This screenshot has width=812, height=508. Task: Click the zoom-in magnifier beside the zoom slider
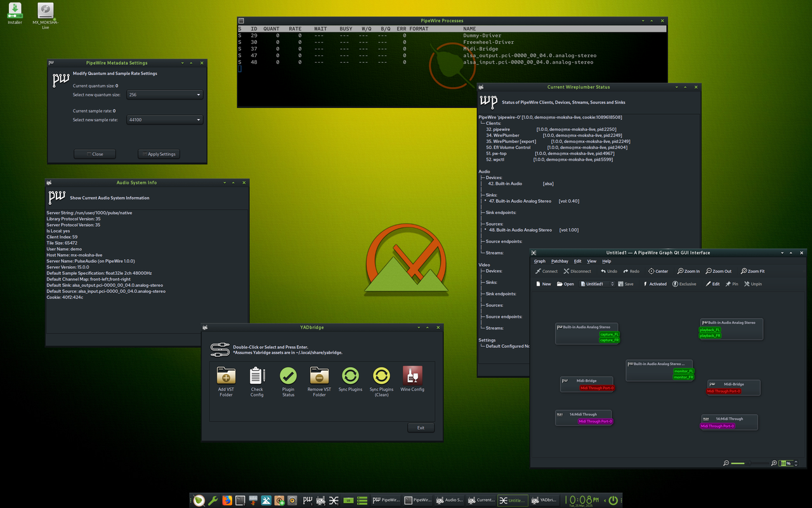[x=774, y=463]
